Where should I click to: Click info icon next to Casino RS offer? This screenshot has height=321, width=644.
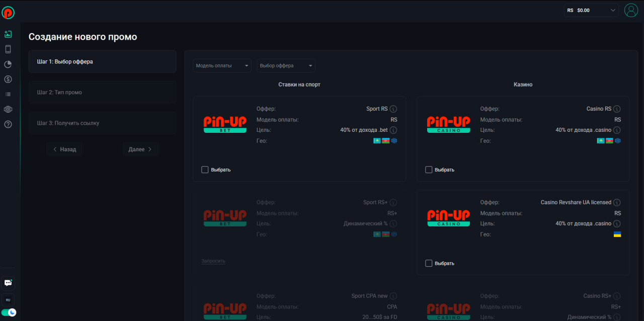(617, 109)
